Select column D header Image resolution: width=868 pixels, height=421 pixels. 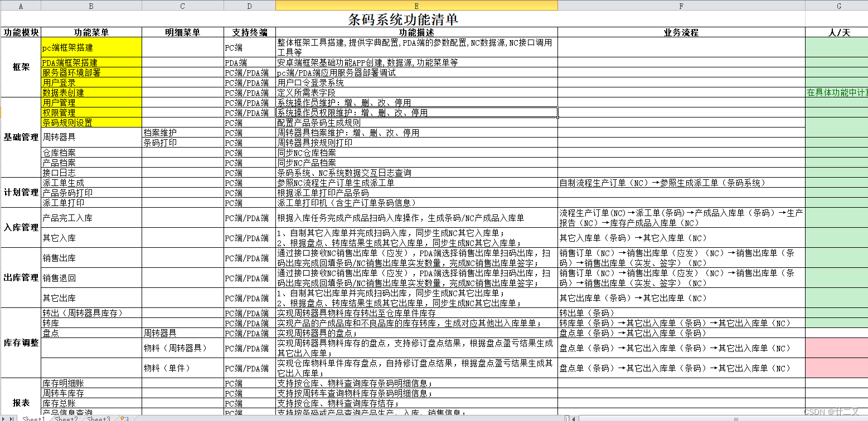tap(250, 6)
